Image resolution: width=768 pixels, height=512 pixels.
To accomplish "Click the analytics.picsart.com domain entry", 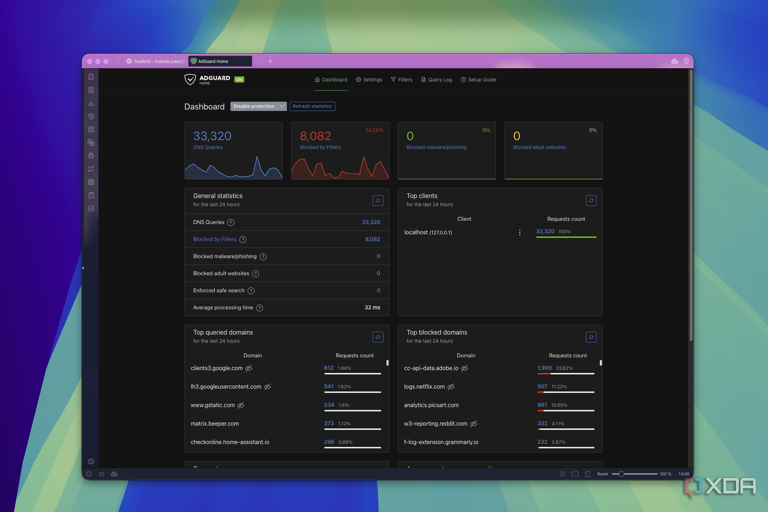I will pos(431,405).
